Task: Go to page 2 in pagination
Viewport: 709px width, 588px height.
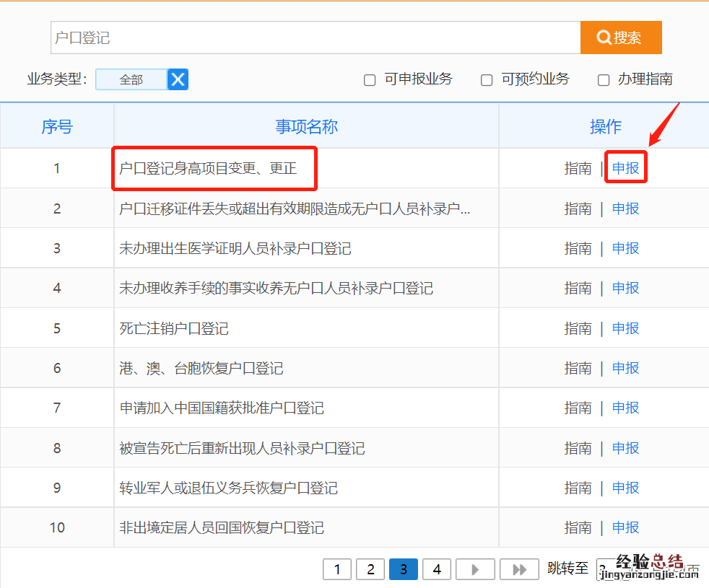Action: 370,569
